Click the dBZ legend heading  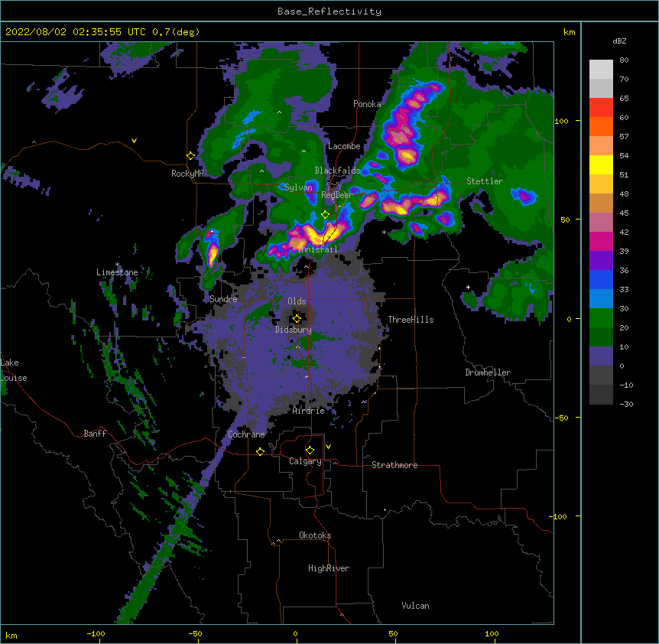[x=619, y=41]
